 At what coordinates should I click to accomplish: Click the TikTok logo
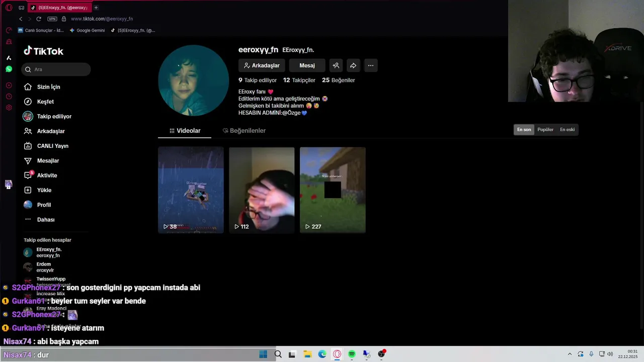(x=43, y=51)
